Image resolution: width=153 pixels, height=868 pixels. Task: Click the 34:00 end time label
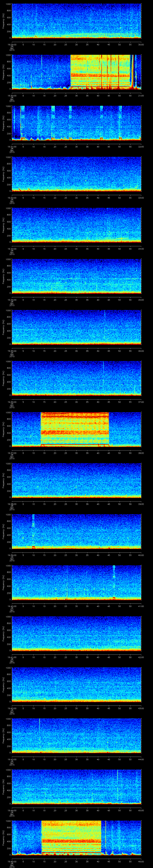[141, 248]
